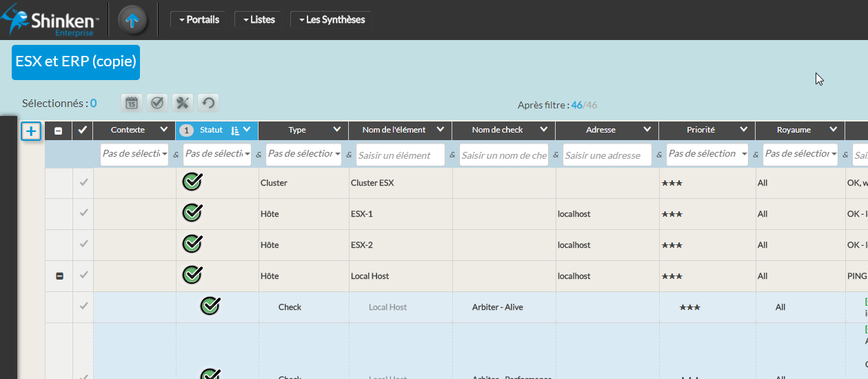Click the wrench and screwdriver tools icon
868x379 pixels.
click(x=183, y=103)
